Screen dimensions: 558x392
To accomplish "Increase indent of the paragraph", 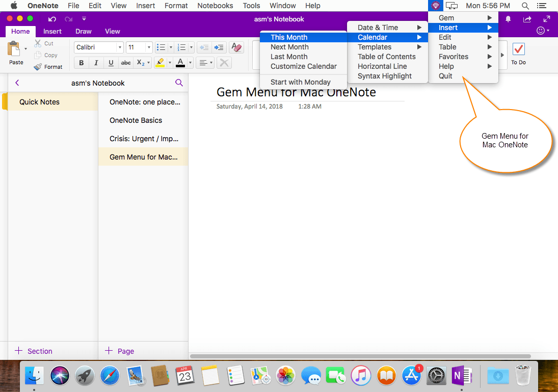I will (219, 47).
